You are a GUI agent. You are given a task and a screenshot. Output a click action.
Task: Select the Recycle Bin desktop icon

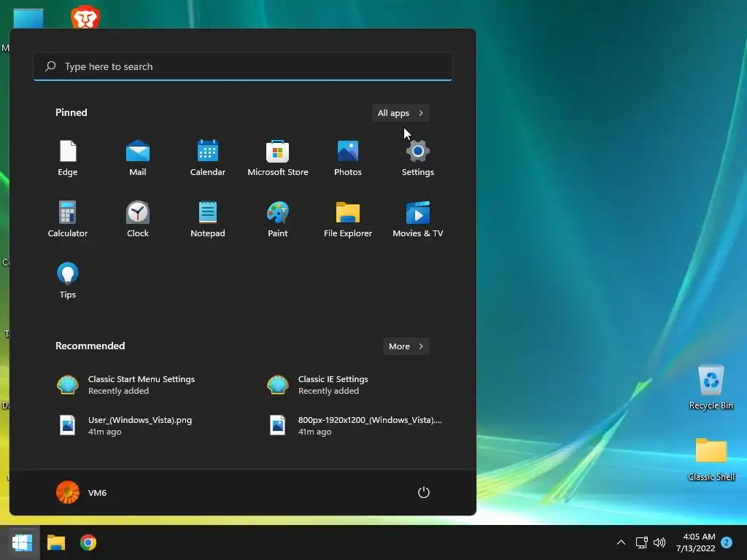pyautogui.click(x=711, y=387)
